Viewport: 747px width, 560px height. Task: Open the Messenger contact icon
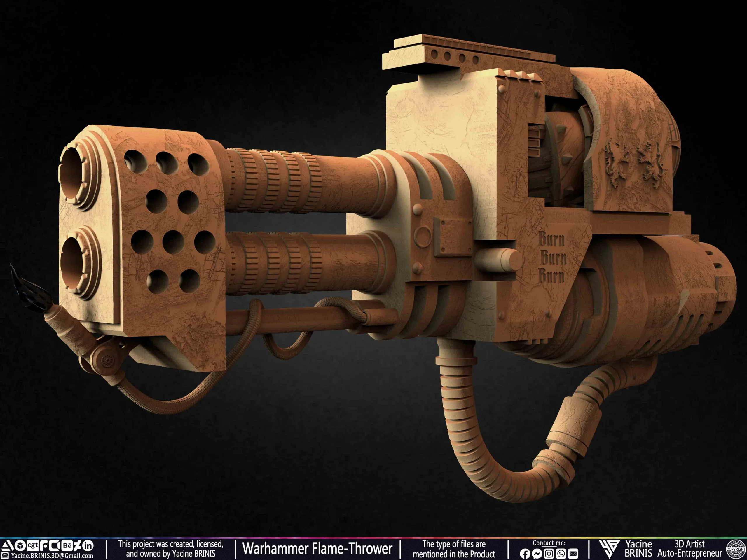pyautogui.click(x=537, y=554)
